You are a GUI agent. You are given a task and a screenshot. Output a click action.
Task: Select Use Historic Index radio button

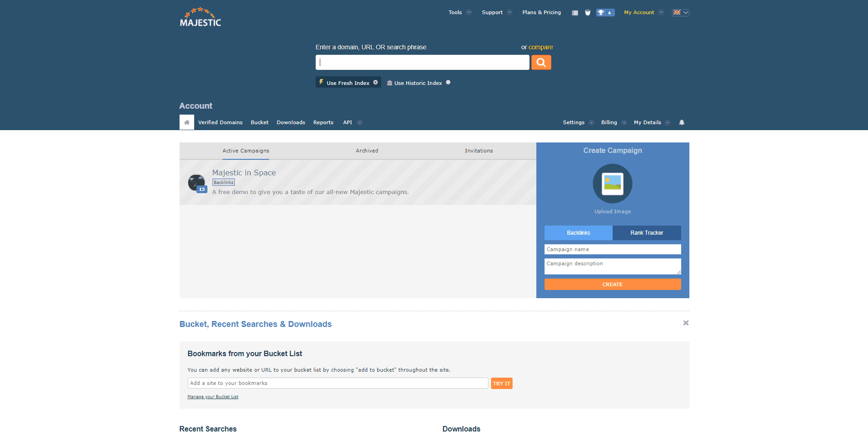coord(448,83)
